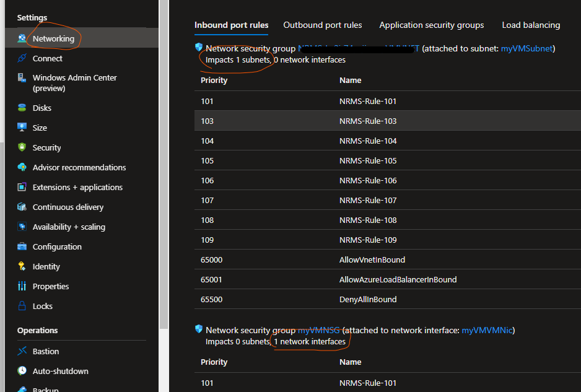
Task: Open the Application security groups tab
Action: point(431,25)
